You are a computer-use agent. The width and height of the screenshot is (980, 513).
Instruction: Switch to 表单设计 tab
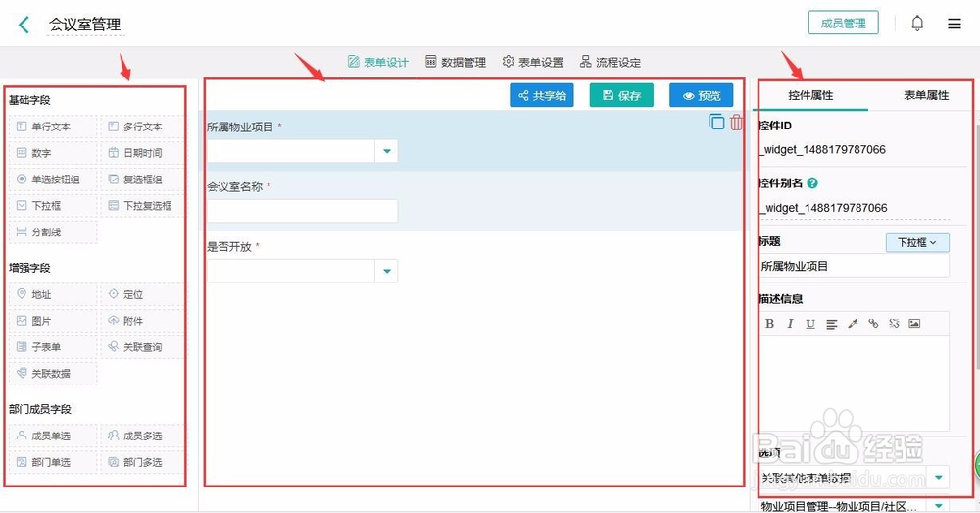click(x=378, y=62)
